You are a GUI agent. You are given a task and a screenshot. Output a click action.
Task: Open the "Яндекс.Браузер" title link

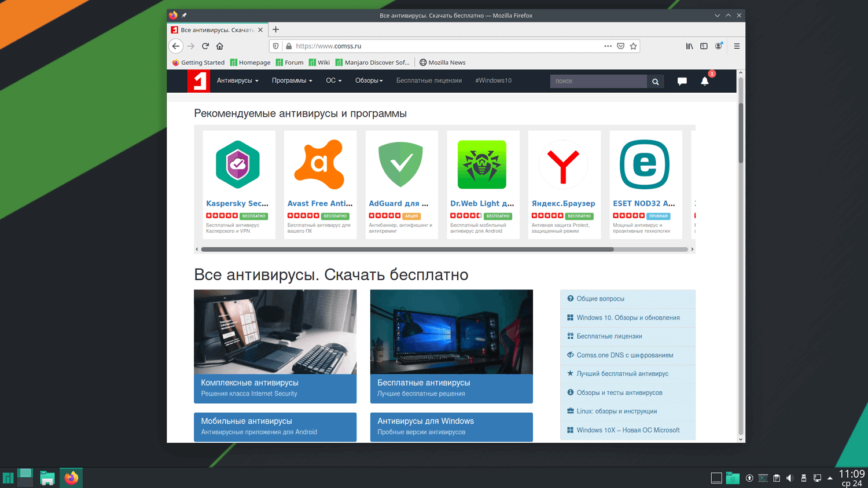click(564, 204)
